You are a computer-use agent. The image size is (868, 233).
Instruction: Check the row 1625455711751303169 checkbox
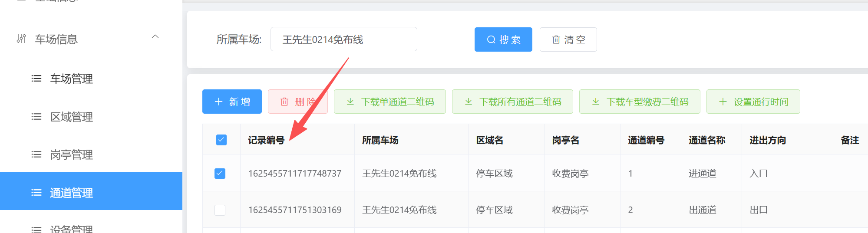click(220, 210)
